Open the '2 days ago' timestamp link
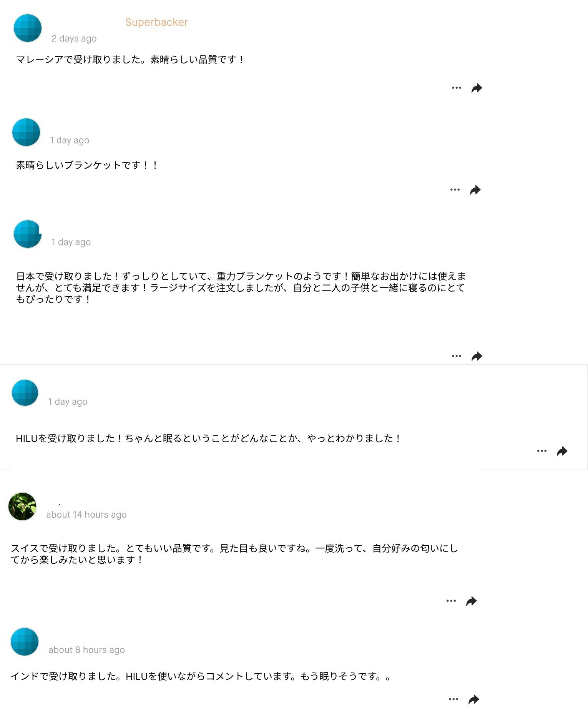The image size is (588, 714). tap(74, 38)
